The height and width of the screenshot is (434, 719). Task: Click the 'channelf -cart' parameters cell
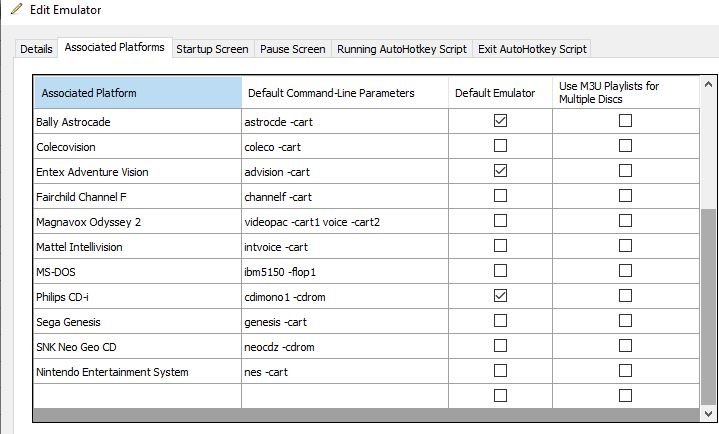pyautogui.click(x=345, y=197)
